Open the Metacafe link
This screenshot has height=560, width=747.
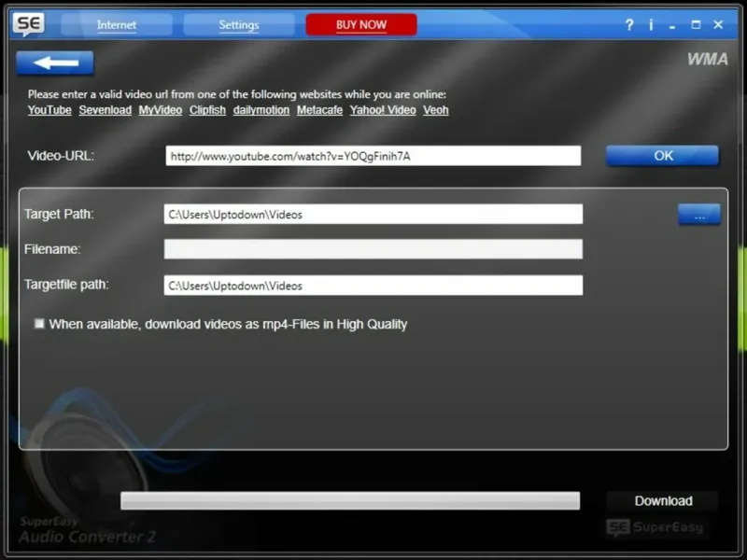(319, 110)
